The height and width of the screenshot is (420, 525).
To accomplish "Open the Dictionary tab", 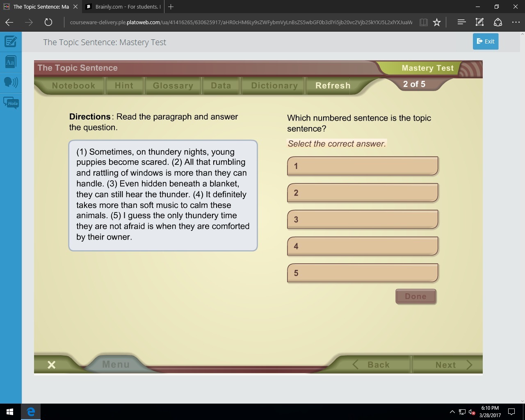I will pos(274,86).
